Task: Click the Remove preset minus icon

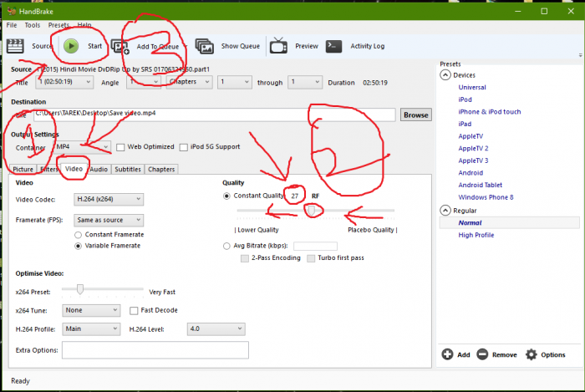Action: 482,354
